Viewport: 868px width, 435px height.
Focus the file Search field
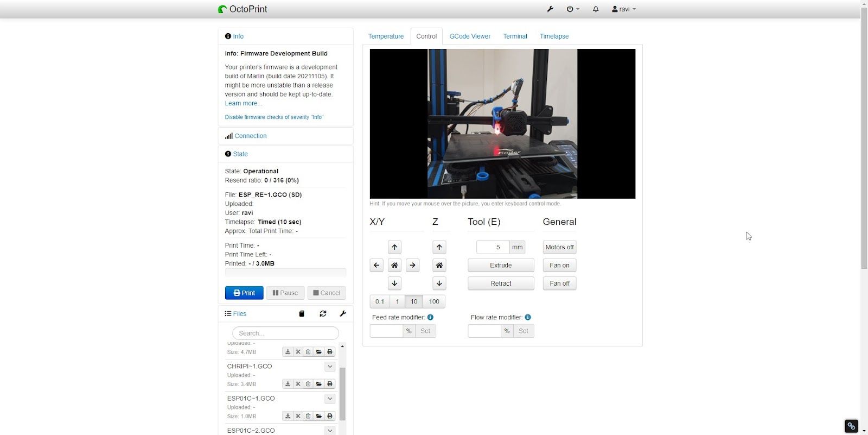click(285, 333)
